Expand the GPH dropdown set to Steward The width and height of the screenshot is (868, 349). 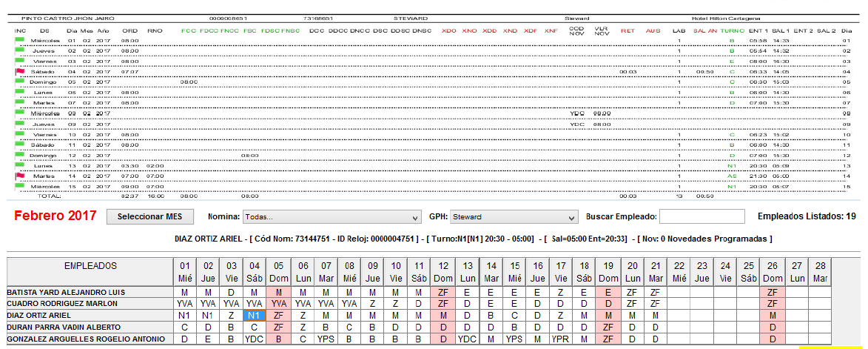(513, 217)
